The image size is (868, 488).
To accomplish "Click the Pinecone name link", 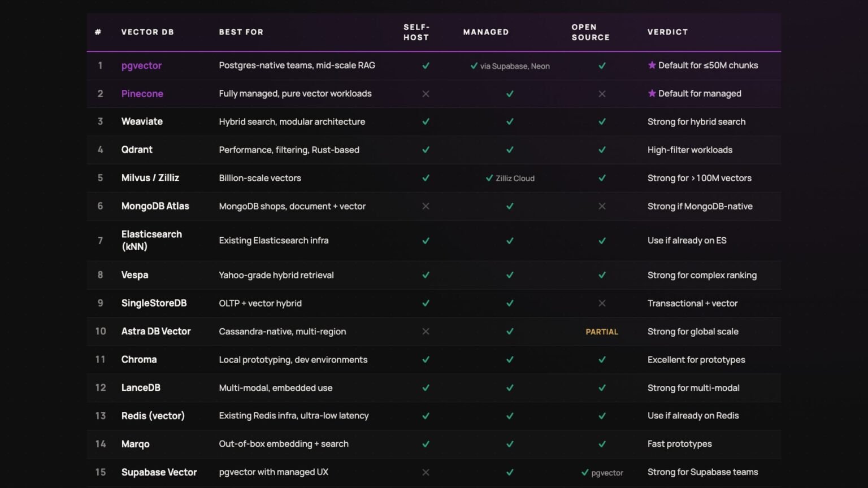I will (142, 94).
